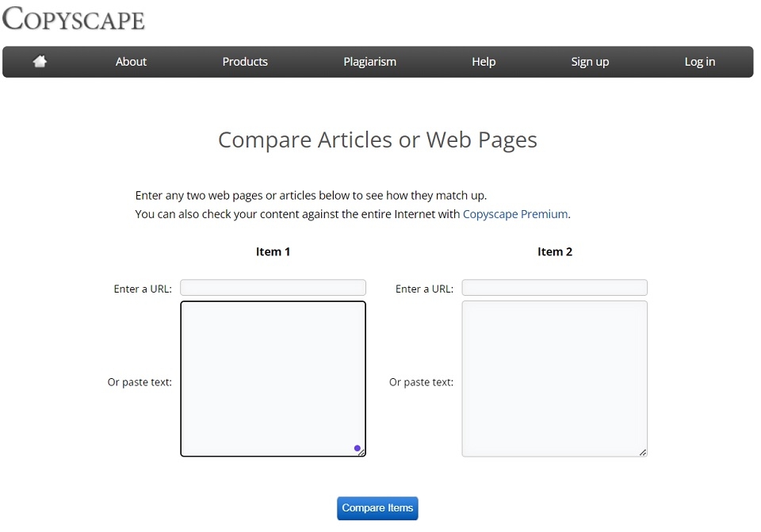Click Item 1 'Or paste text:' label
The image size is (761, 532).
tap(140, 382)
